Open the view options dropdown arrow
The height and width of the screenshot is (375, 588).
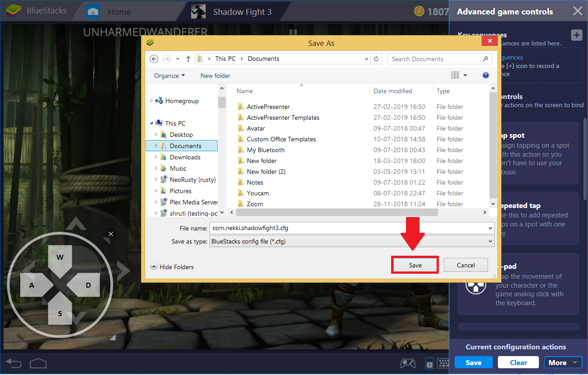pos(465,75)
